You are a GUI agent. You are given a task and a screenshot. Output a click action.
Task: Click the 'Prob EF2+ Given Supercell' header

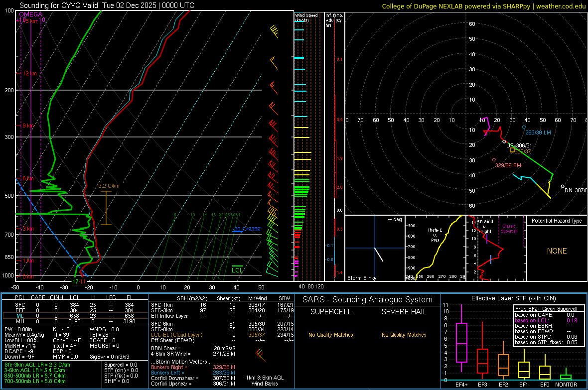pos(546,309)
